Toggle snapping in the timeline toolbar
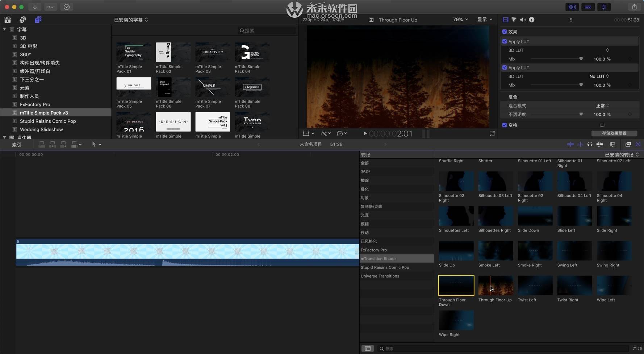Image resolution: width=644 pixels, height=354 pixels. pos(600,144)
